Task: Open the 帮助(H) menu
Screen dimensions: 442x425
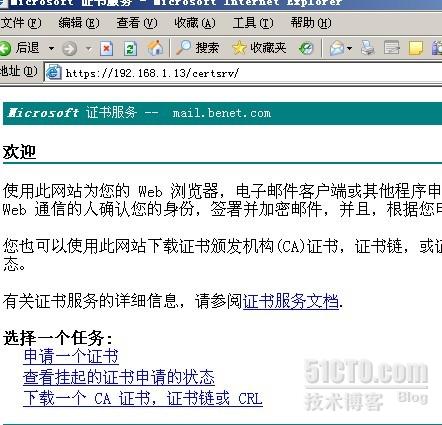Action: [311, 23]
